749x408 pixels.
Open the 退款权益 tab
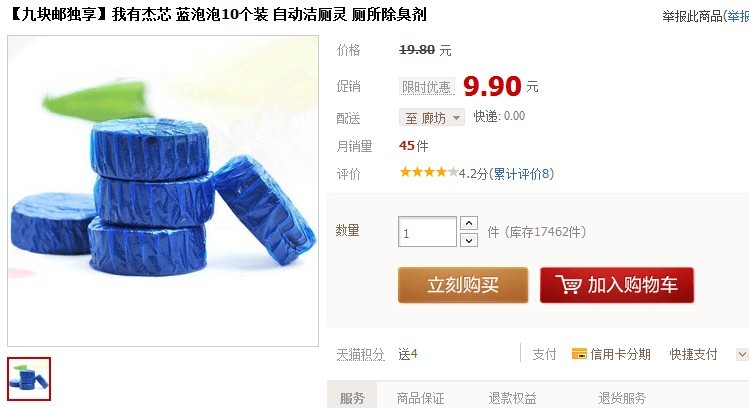point(512,397)
